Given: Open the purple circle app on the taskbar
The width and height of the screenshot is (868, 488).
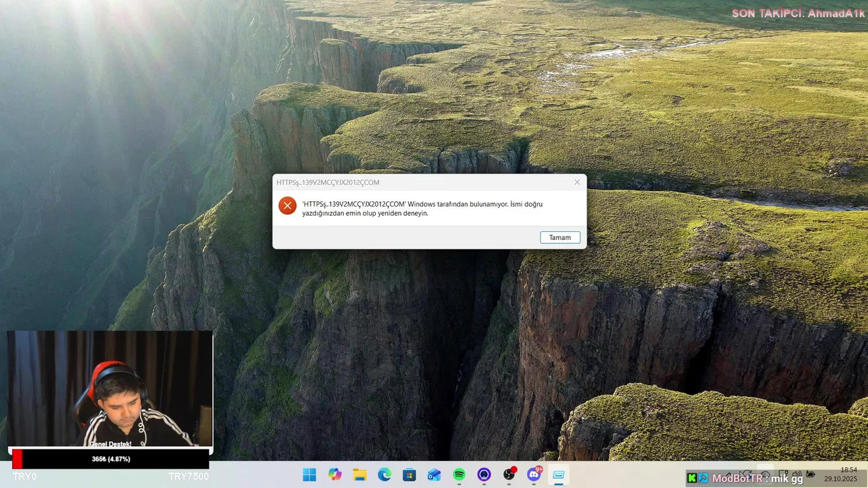Looking at the screenshot, I should [x=484, y=475].
